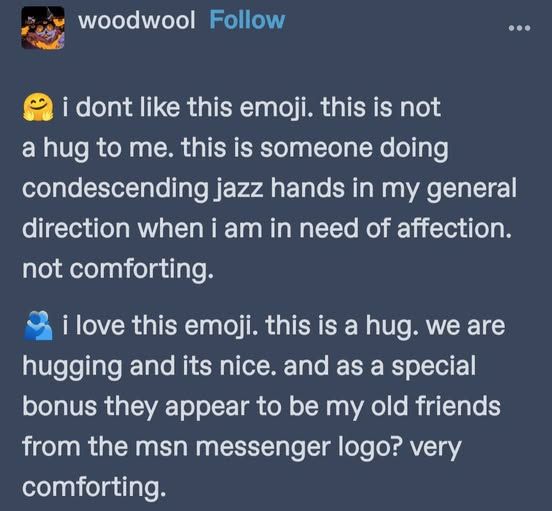The image size is (552, 511).
Task: Click the word "hugging" in second paragraph
Action: coord(73,367)
